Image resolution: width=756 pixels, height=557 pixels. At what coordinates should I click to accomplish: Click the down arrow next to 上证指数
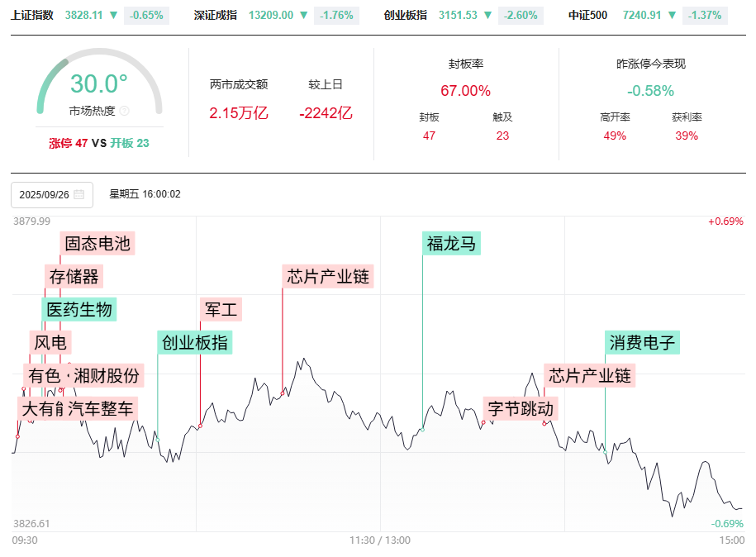114,15
